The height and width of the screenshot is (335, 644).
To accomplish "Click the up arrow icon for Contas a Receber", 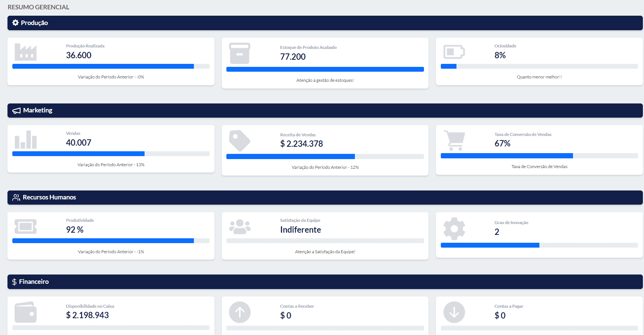I will coord(239,312).
